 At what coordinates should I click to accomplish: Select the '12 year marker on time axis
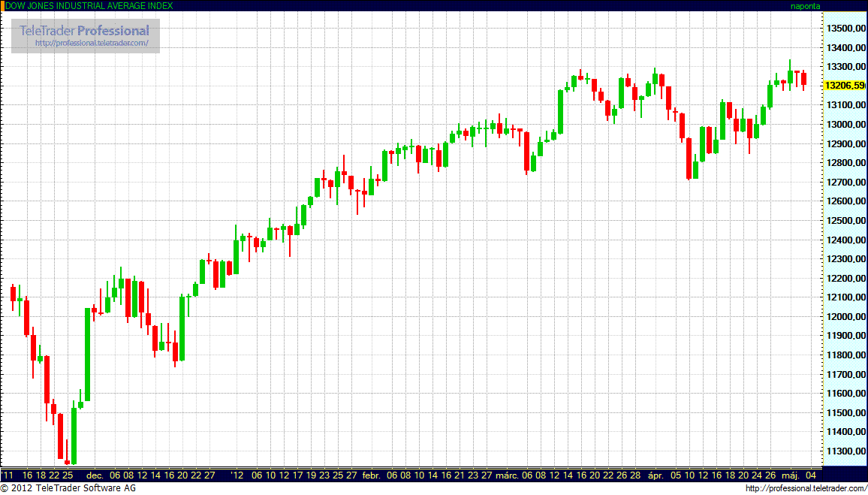point(237,475)
